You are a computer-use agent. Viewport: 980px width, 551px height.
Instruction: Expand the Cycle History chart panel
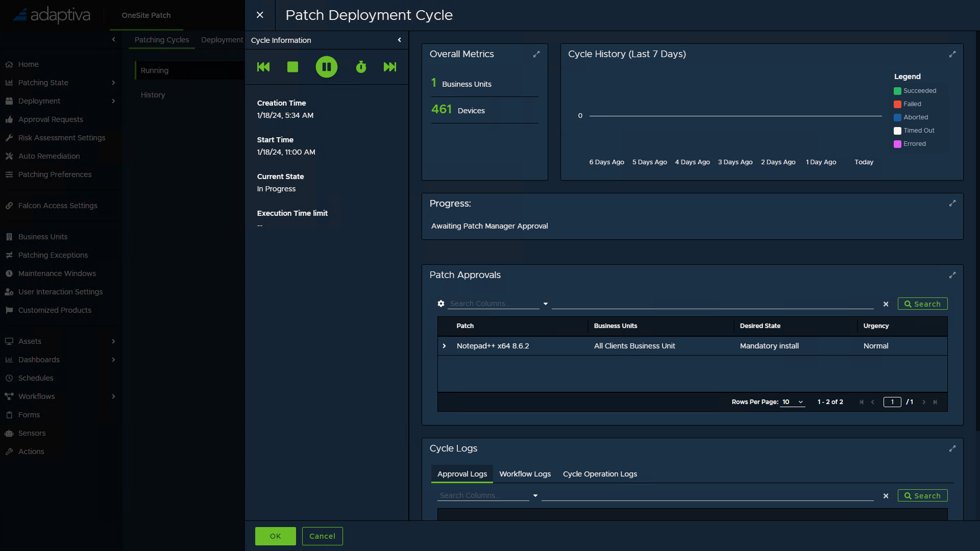tap(952, 54)
